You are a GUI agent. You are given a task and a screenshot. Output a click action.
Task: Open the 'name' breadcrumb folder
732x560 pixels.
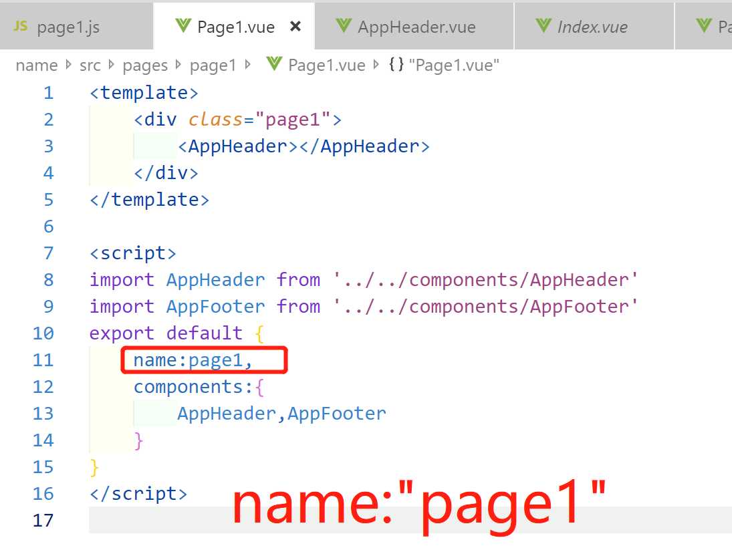tap(37, 65)
